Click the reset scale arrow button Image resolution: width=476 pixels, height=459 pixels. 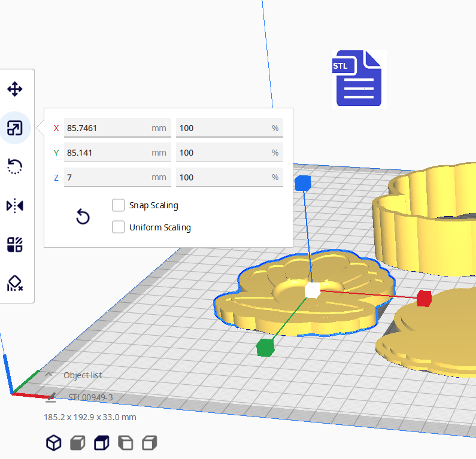[x=83, y=217]
